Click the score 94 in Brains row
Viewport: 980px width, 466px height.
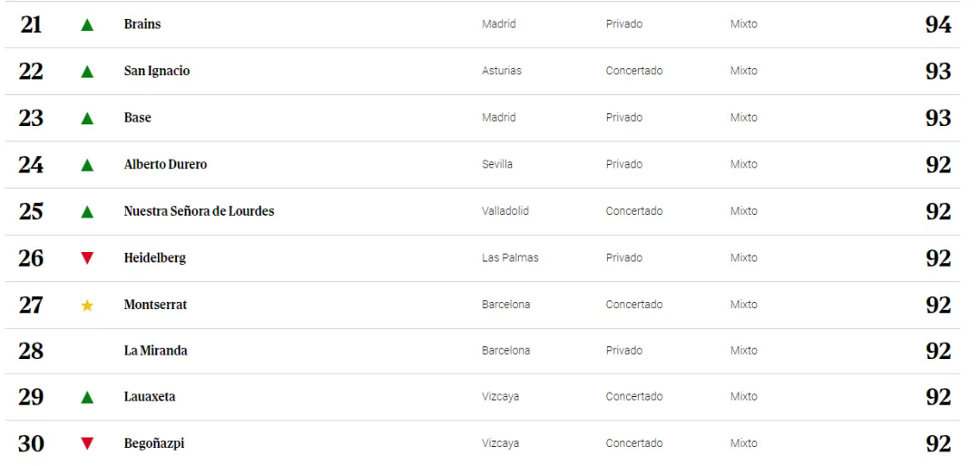938,24
